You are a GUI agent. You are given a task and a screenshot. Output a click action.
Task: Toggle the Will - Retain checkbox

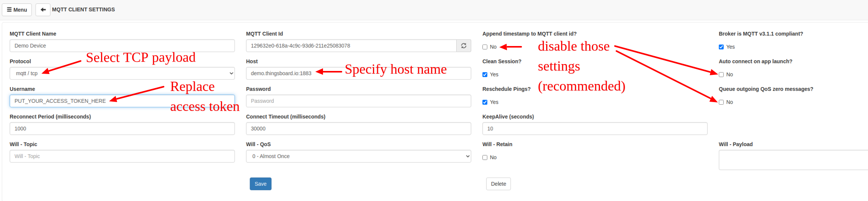485,158
